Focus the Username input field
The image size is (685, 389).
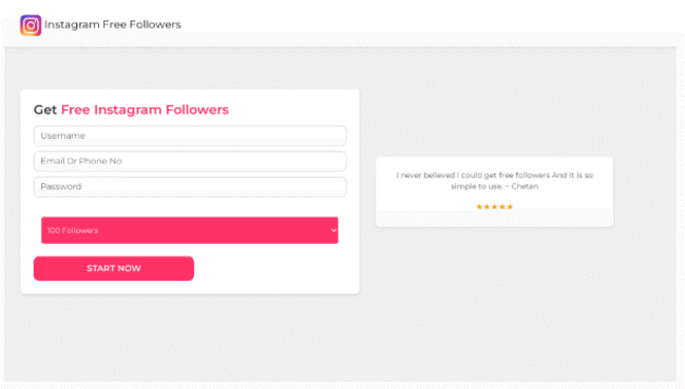pyautogui.click(x=190, y=135)
